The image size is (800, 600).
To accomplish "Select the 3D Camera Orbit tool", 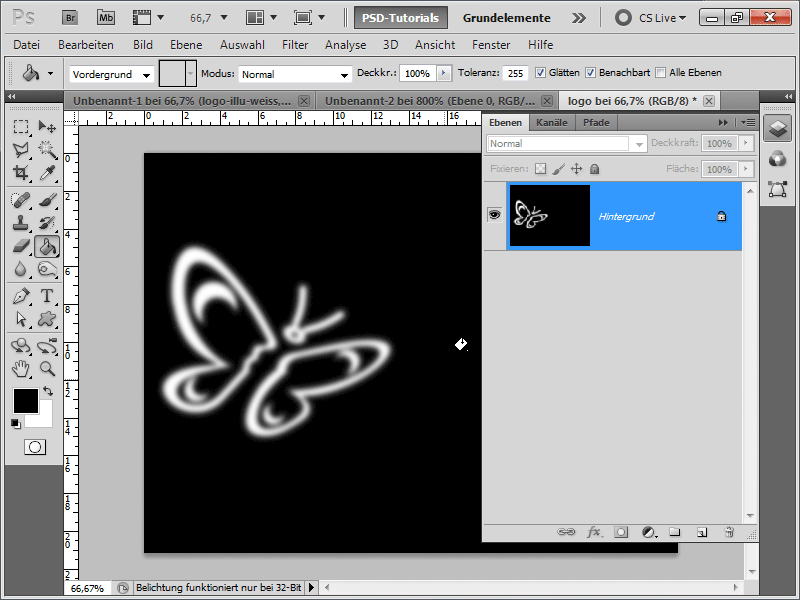I will click(47, 346).
